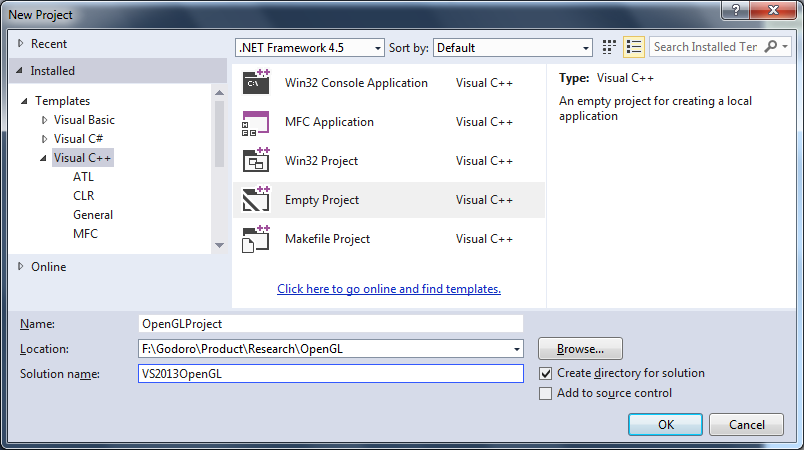Switch to small icons view
The height and width of the screenshot is (450, 804).
pyautogui.click(x=609, y=47)
